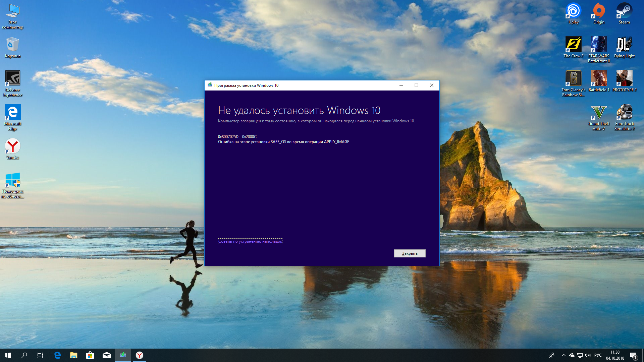
Task: Close the Программа установки Windows 10 window
Action: (x=432, y=85)
